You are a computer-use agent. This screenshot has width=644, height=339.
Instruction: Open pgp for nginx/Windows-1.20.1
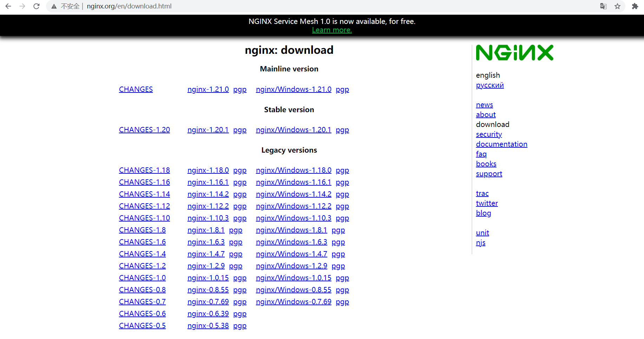pos(342,130)
